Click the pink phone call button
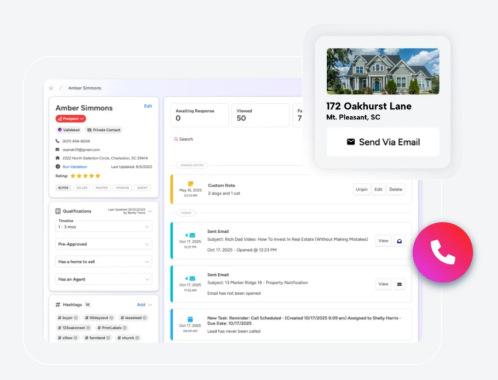498x380 pixels. pyautogui.click(x=443, y=252)
